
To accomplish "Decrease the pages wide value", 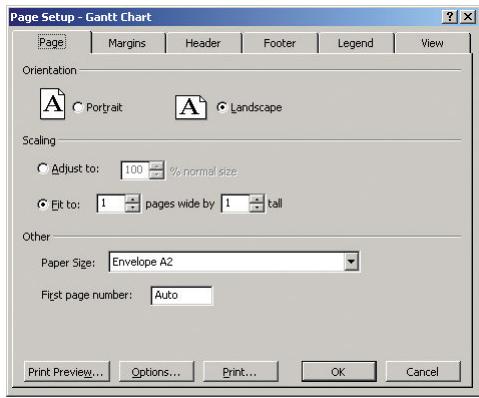I will [132, 208].
